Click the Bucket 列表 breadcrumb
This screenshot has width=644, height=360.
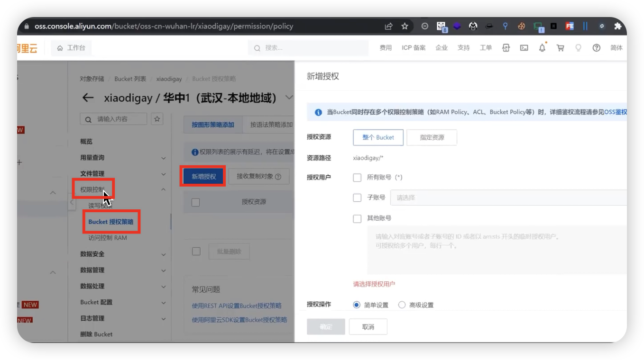[130, 79]
